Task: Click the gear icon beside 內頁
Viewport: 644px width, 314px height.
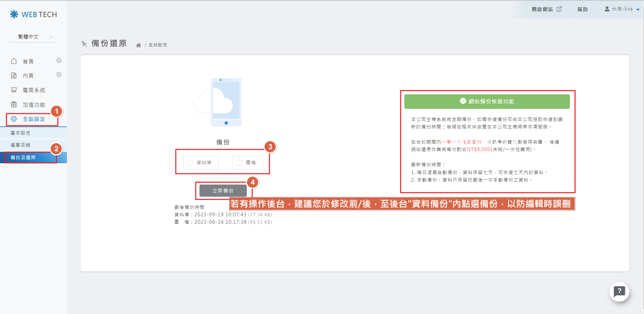Action: tap(59, 75)
